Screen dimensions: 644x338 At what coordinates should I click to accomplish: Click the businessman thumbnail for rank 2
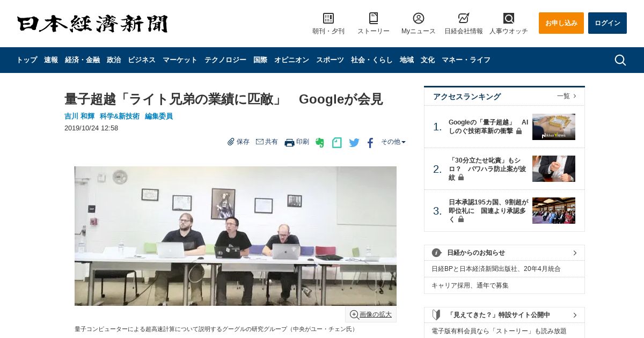(x=554, y=169)
